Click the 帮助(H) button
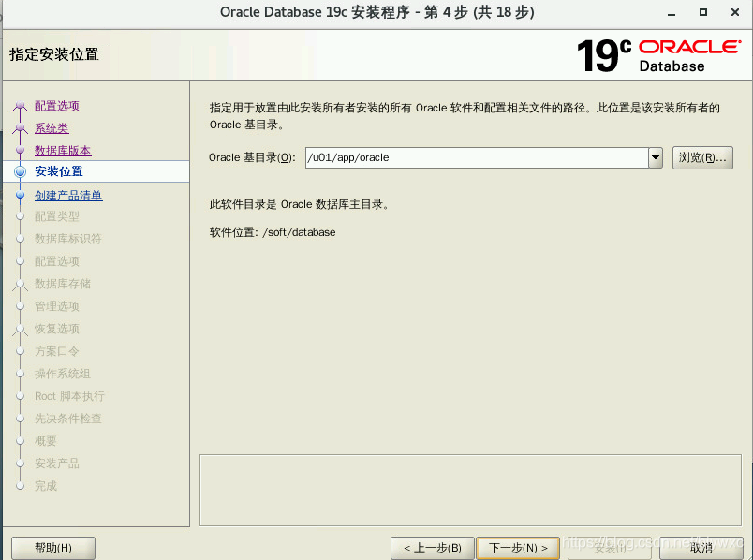The image size is (753, 560). click(53, 548)
